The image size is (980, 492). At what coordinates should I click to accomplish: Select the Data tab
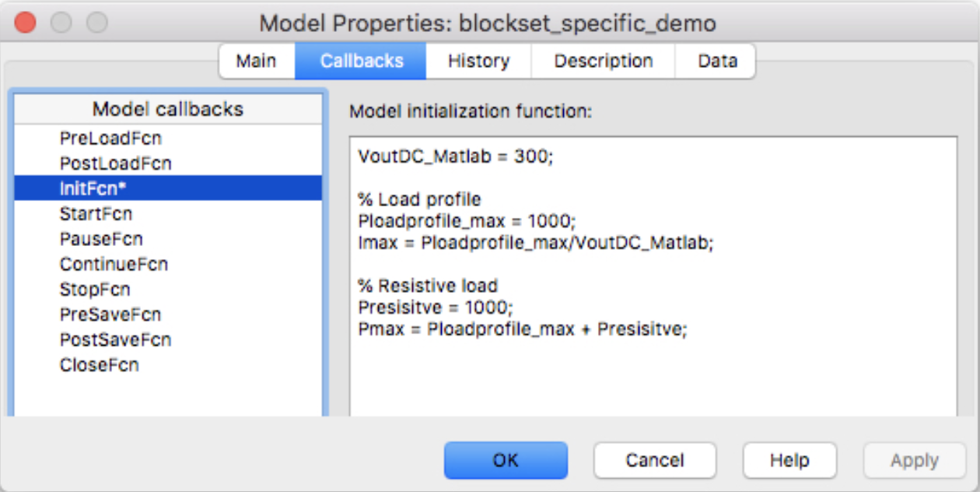point(717,61)
